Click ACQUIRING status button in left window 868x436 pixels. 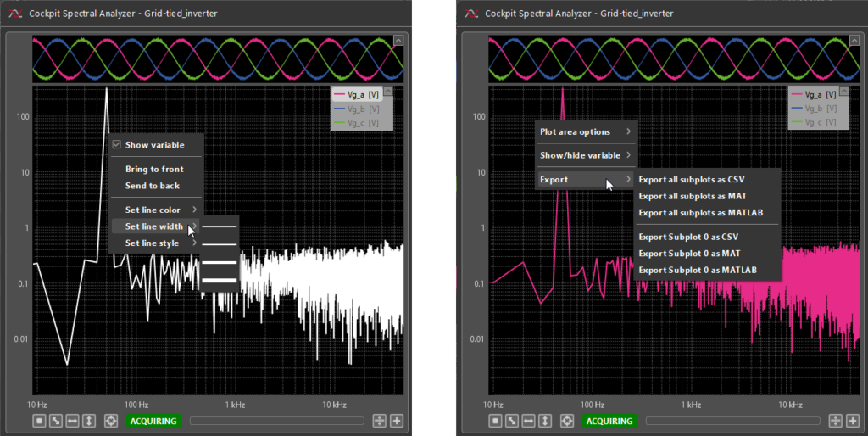point(153,421)
